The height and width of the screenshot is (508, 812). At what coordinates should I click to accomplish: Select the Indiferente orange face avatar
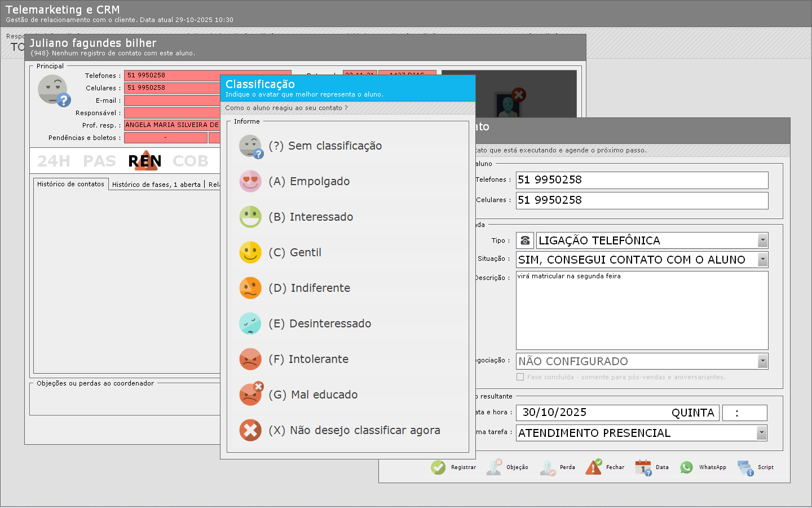(250, 288)
